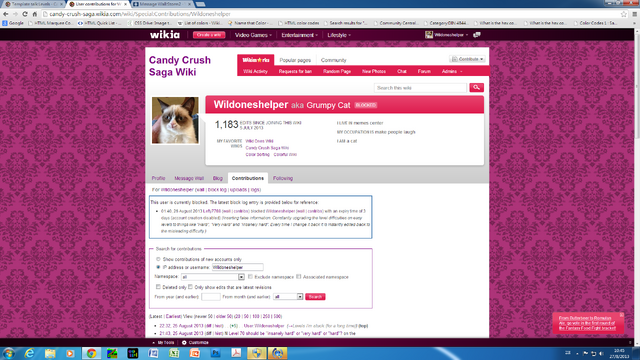Open the Namespace dropdown

tap(213, 277)
